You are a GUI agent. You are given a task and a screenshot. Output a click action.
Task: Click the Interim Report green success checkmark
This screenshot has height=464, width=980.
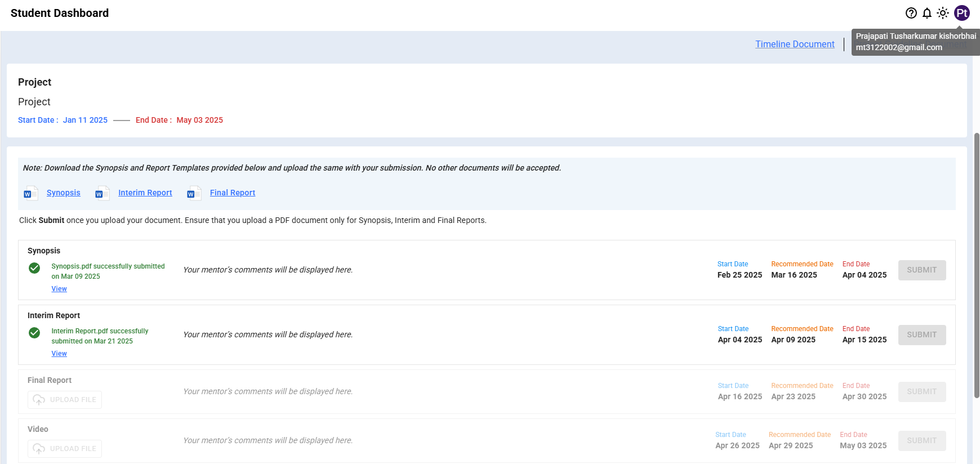(34, 333)
